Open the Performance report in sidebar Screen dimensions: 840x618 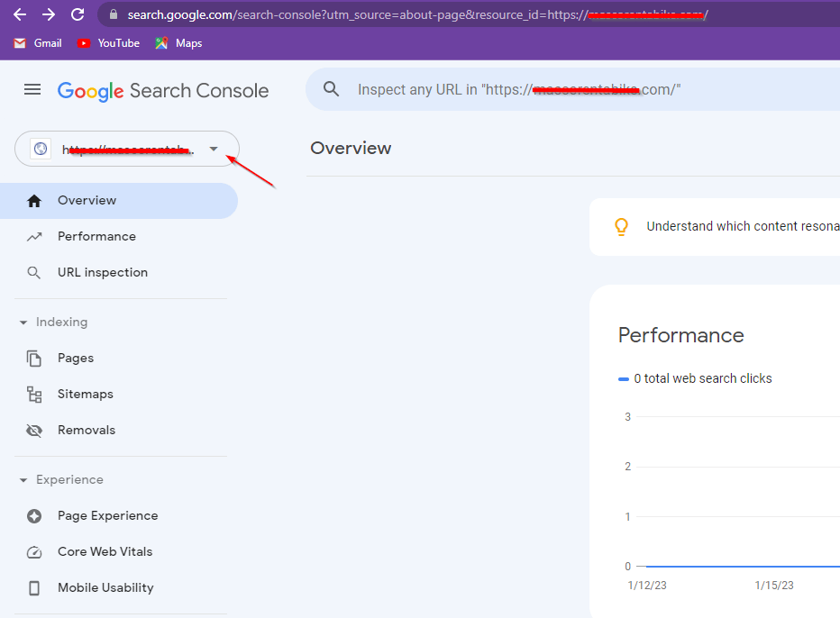tap(96, 236)
